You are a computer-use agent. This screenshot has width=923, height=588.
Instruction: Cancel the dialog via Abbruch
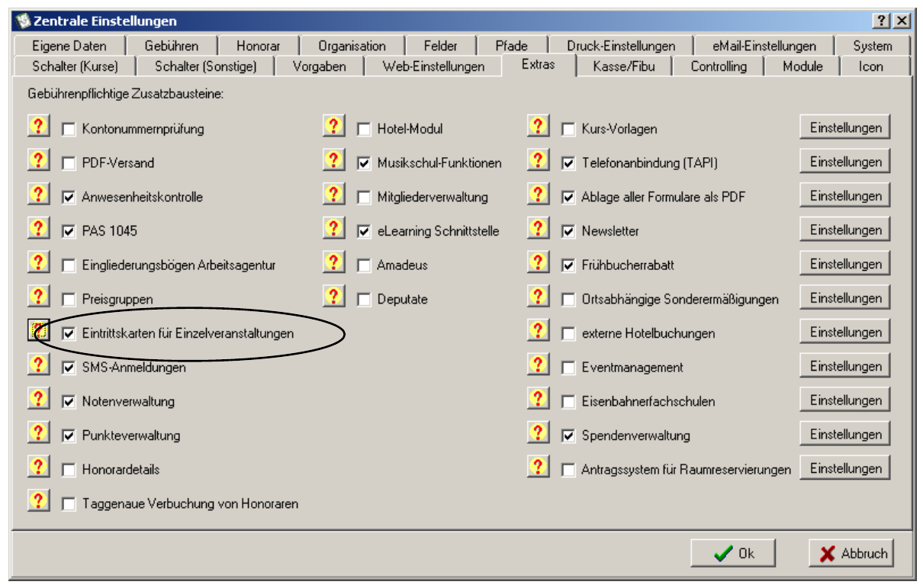click(851, 554)
